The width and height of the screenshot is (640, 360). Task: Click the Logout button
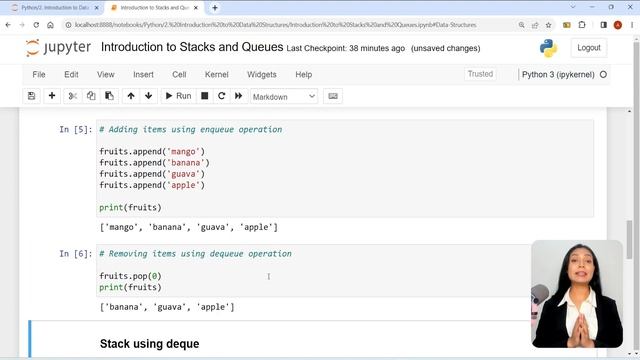(x=589, y=48)
